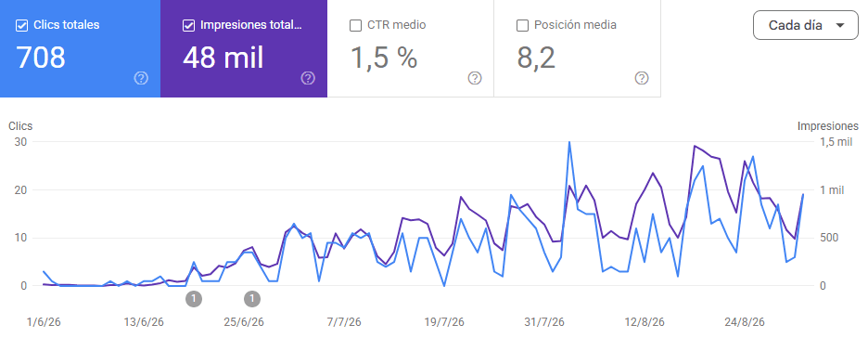
Task: Click the 19/7/26 date label
Action: [444, 322]
